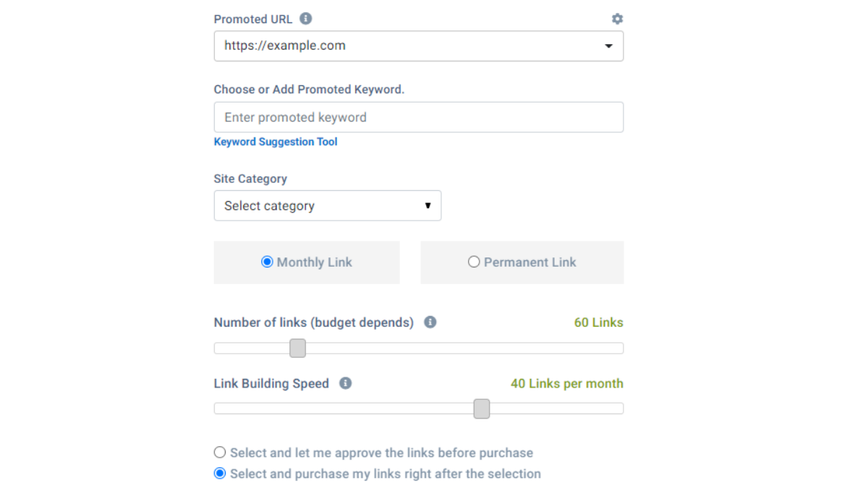This screenshot has width=868, height=496.
Task: Click the Link Building Speed slider handle
Action: tap(482, 409)
